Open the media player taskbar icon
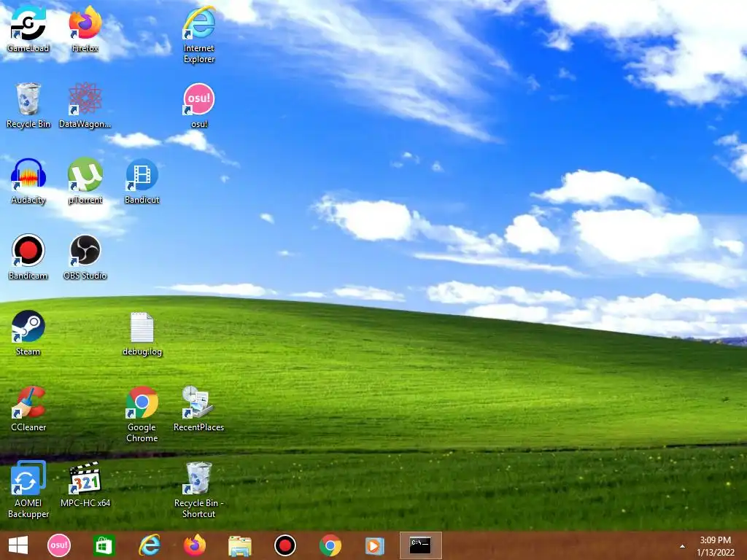The width and height of the screenshot is (747, 560). click(374, 545)
